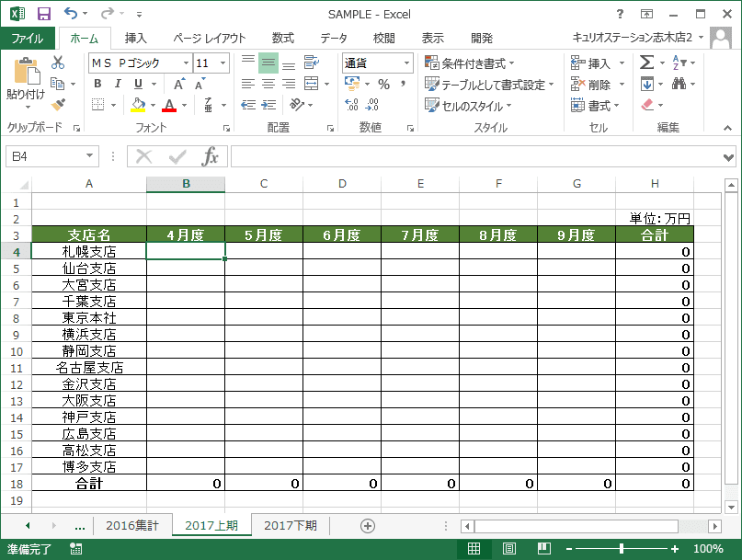Expand the number format combo box
The width and height of the screenshot is (742, 560).
coord(406,63)
